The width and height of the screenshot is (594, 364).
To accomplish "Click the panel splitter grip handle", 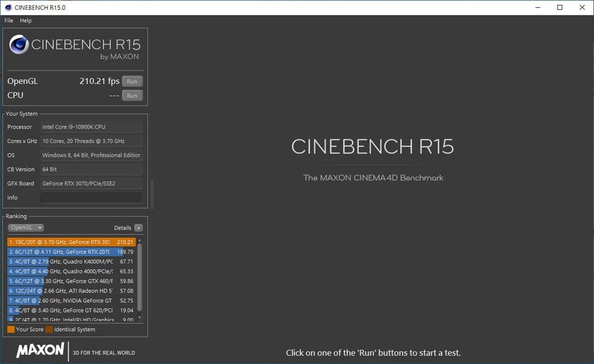I will coord(152,195).
